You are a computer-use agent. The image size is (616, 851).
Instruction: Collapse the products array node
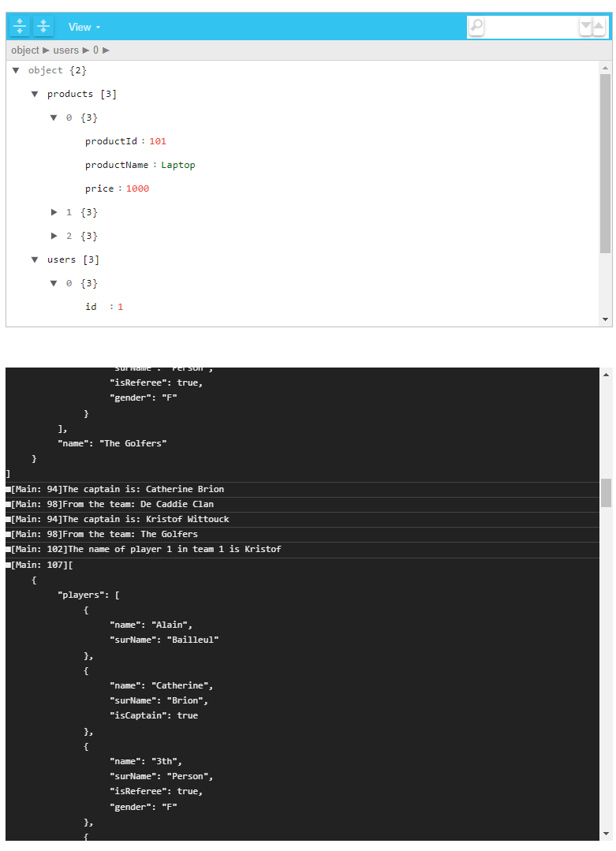coord(35,94)
